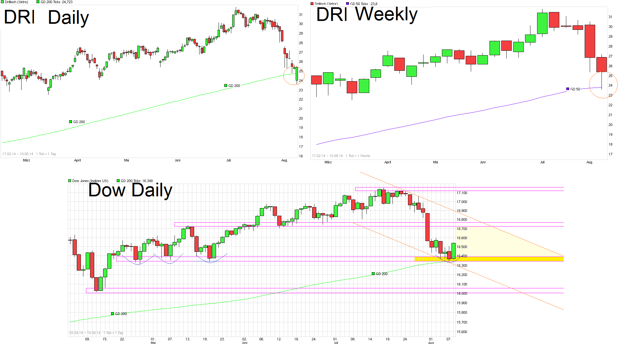Screen dimensions: 644x354
Task: Click the green Drillisch (Xetra) legend square, daily chart
Action: click(x=3, y=2)
